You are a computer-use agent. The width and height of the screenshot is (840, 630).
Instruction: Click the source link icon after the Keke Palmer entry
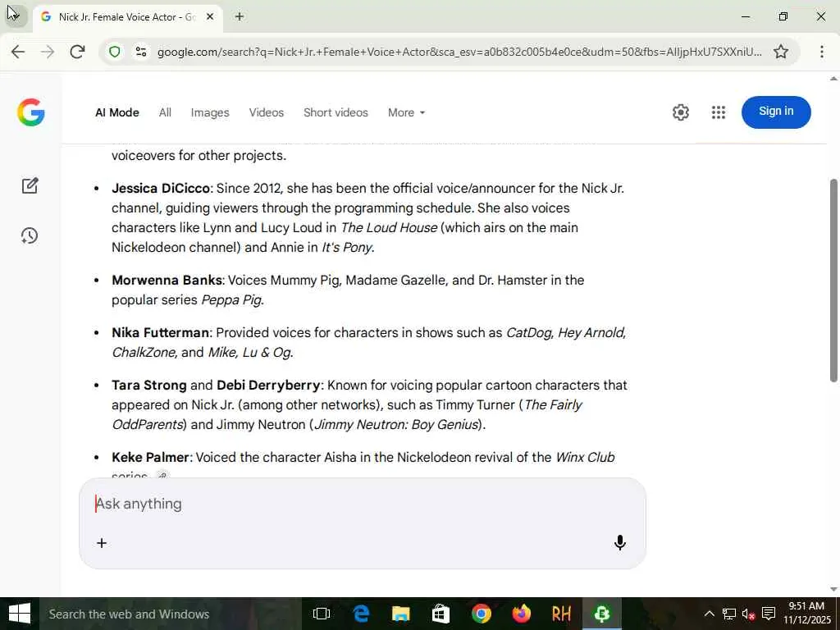[162, 475]
